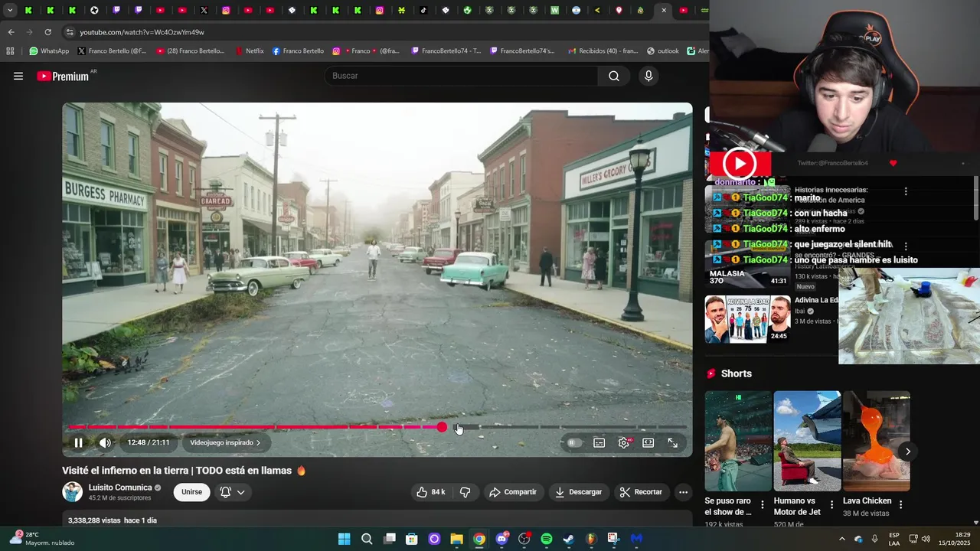
Task: Dislike the video
Action: tap(465, 492)
